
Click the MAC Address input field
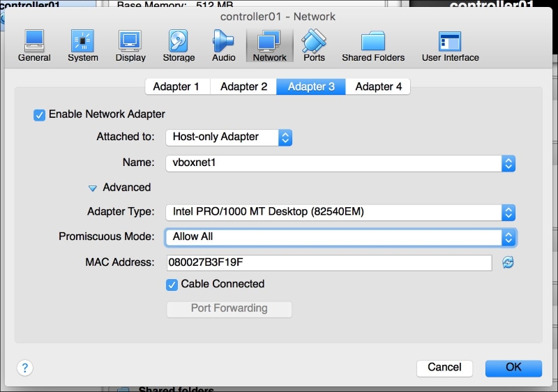click(329, 262)
